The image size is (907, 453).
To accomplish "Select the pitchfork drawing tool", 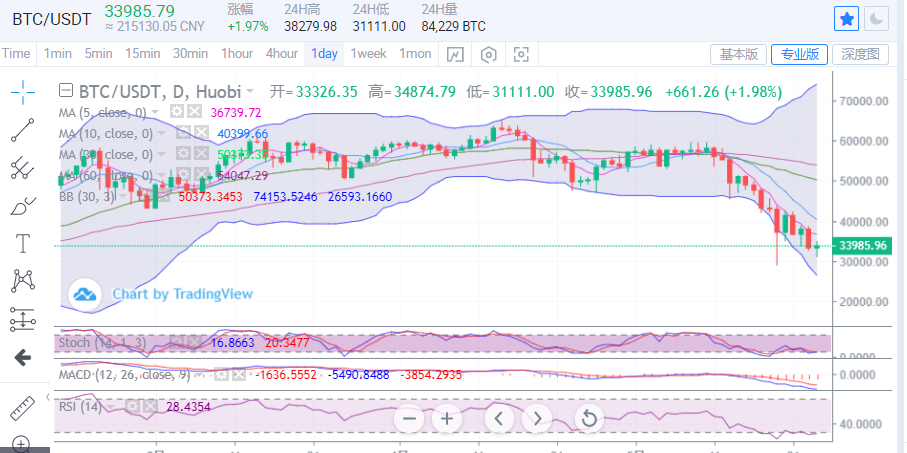I will [23, 168].
